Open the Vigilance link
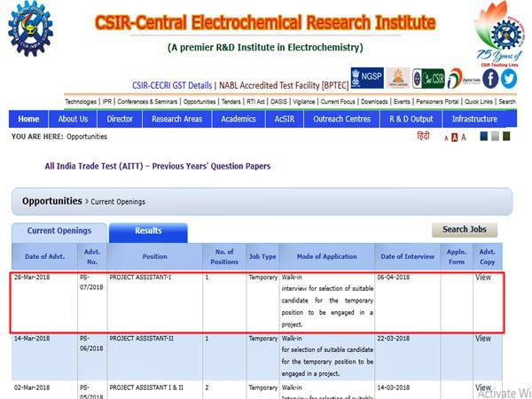 click(303, 102)
